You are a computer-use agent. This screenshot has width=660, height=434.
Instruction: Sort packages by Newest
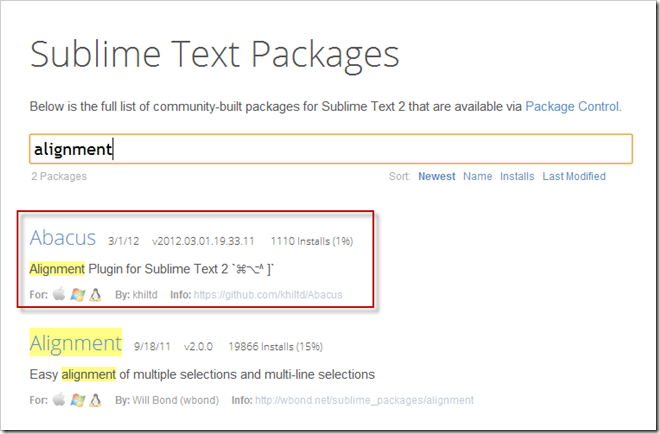pyautogui.click(x=436, y=177)
